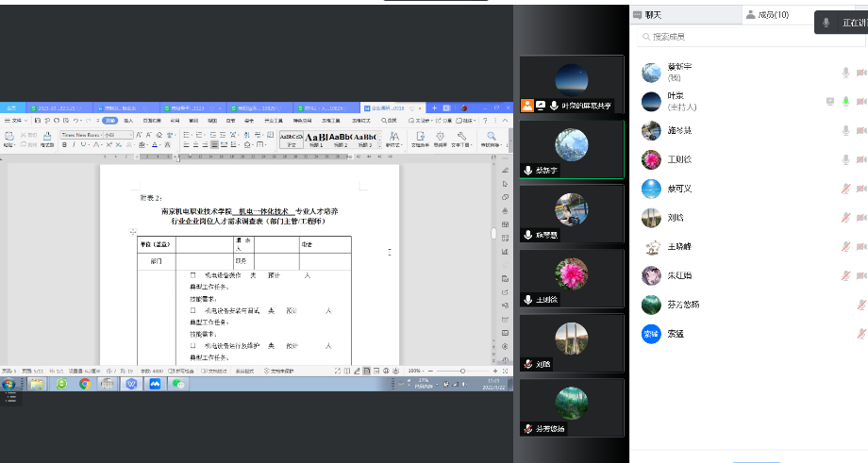Click the Tencent Meeting taskbar icon
This screenshot has width=868, height=463.
click(x=154, y=384)
